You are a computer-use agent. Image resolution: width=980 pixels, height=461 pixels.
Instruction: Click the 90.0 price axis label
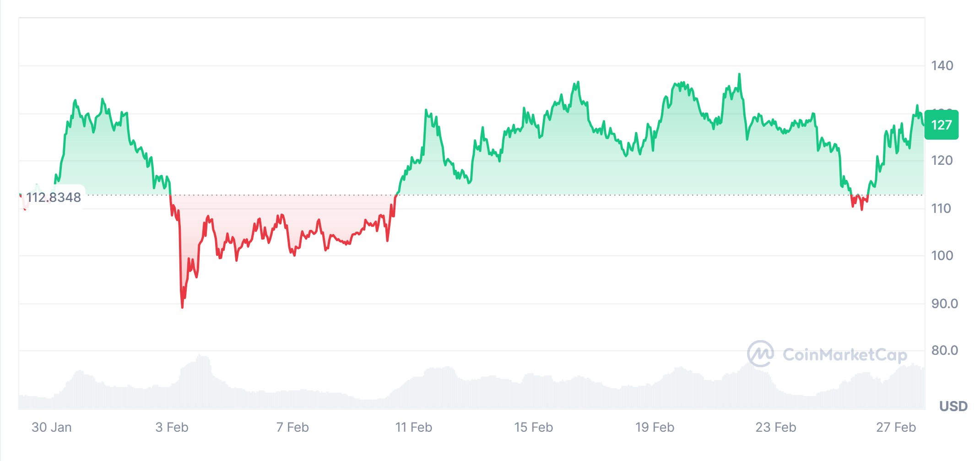[944, 304]
